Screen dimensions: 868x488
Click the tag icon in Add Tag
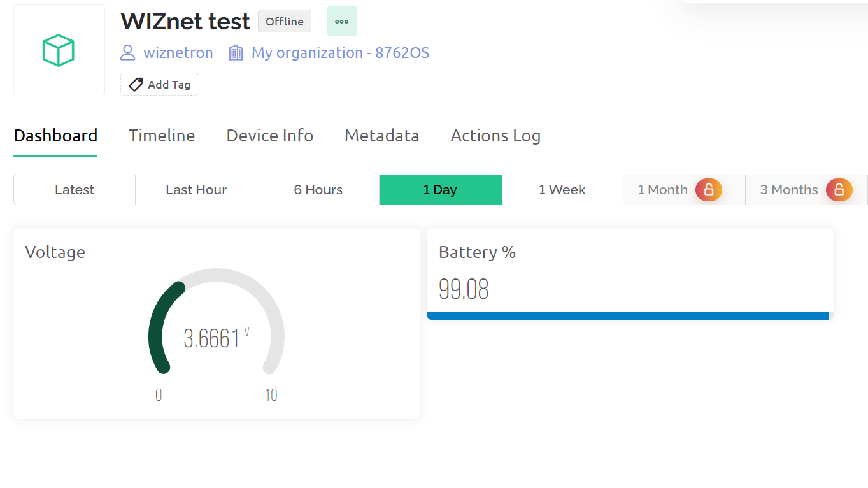136,85
